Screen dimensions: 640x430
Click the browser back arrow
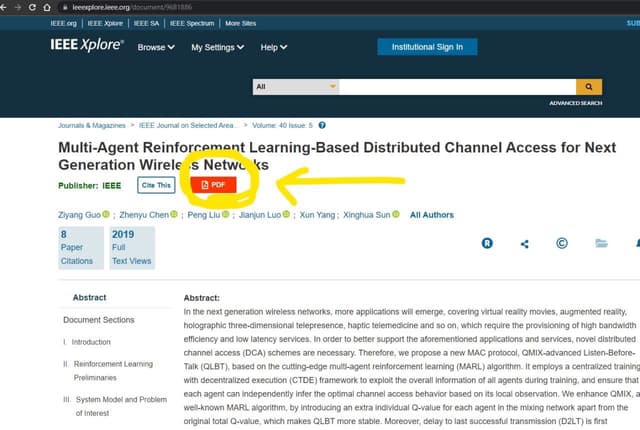pyautogui.click(x=8, y=6)
